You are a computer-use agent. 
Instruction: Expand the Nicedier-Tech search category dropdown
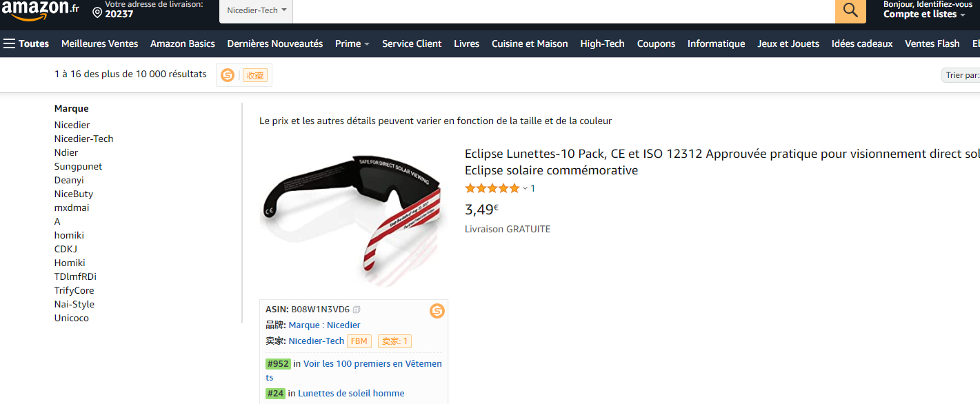point(256,11)
